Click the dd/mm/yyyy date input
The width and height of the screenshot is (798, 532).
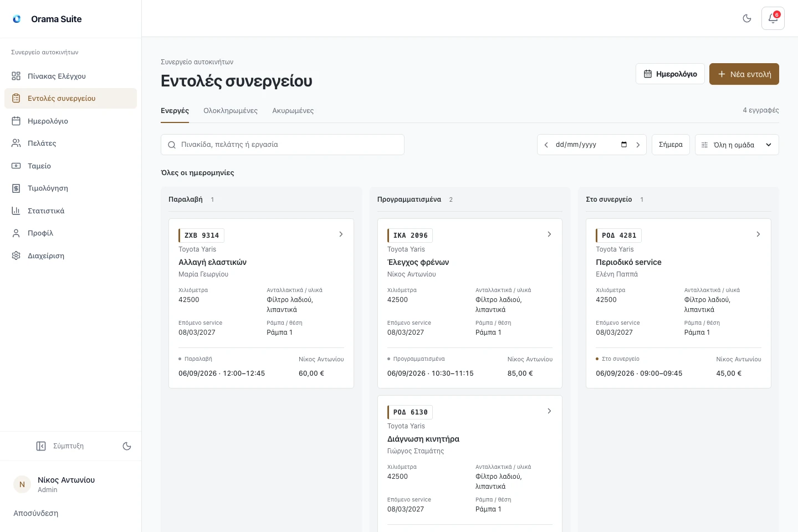coord(591,145)
